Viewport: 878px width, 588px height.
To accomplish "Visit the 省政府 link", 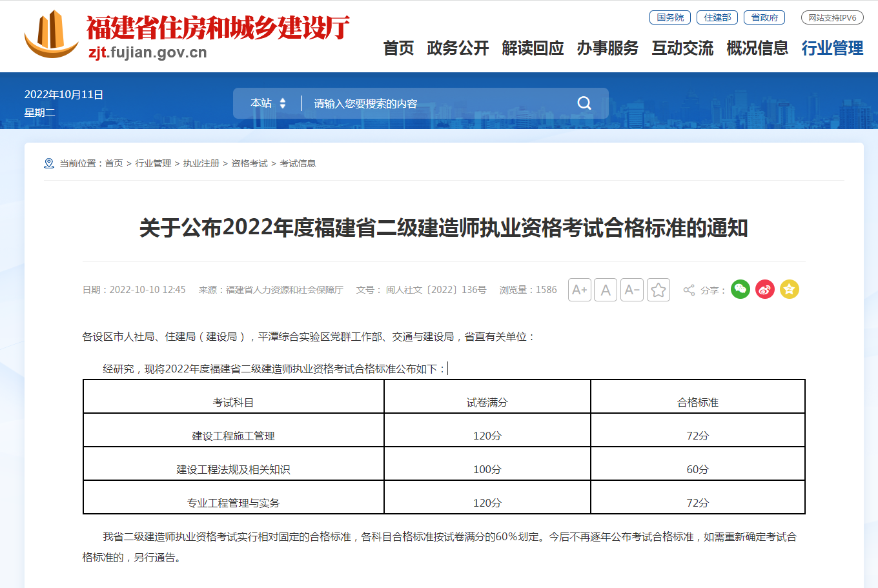I will [x=764, y=17].
